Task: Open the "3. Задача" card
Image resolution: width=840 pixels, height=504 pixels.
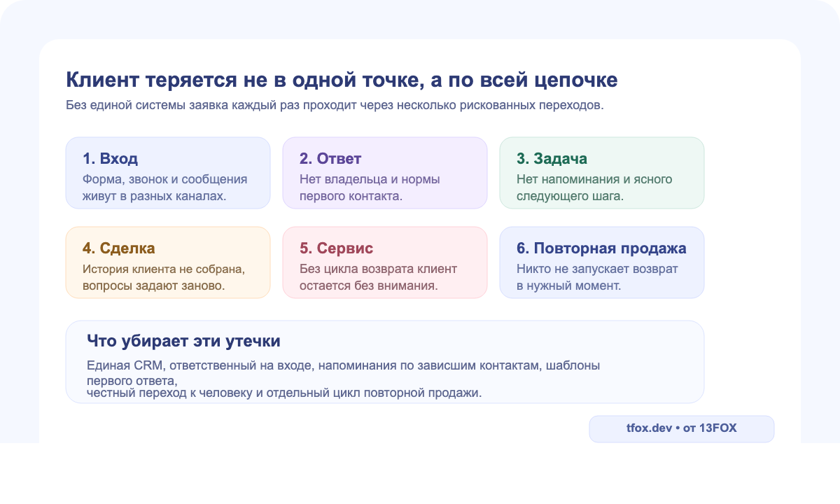Action: (x=602, y=172)
